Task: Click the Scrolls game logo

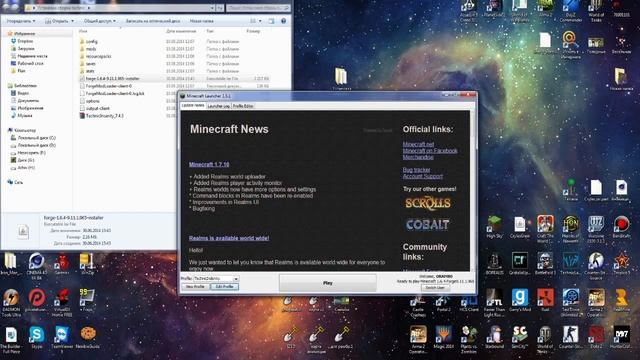Action: coord(427,203)
